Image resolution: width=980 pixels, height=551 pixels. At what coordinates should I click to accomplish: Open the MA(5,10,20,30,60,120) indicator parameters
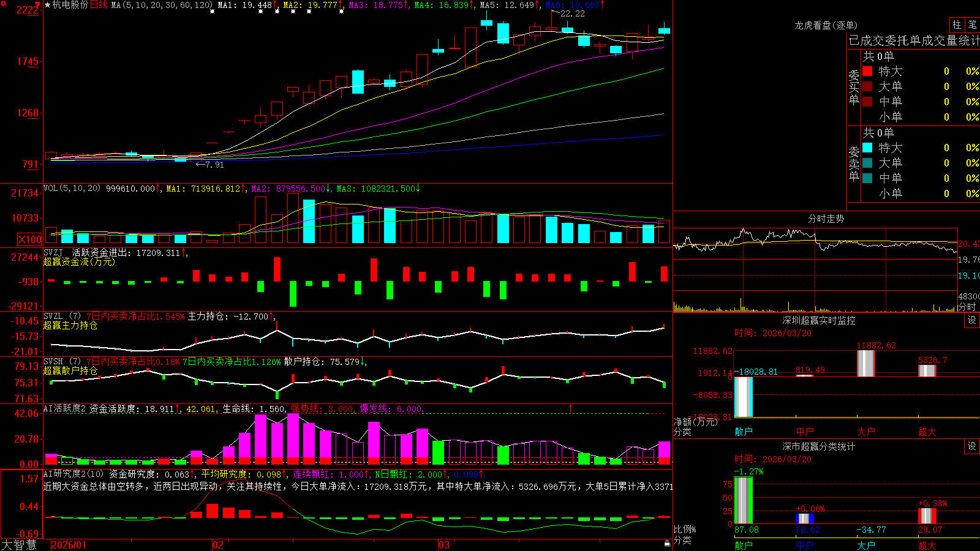162,5
